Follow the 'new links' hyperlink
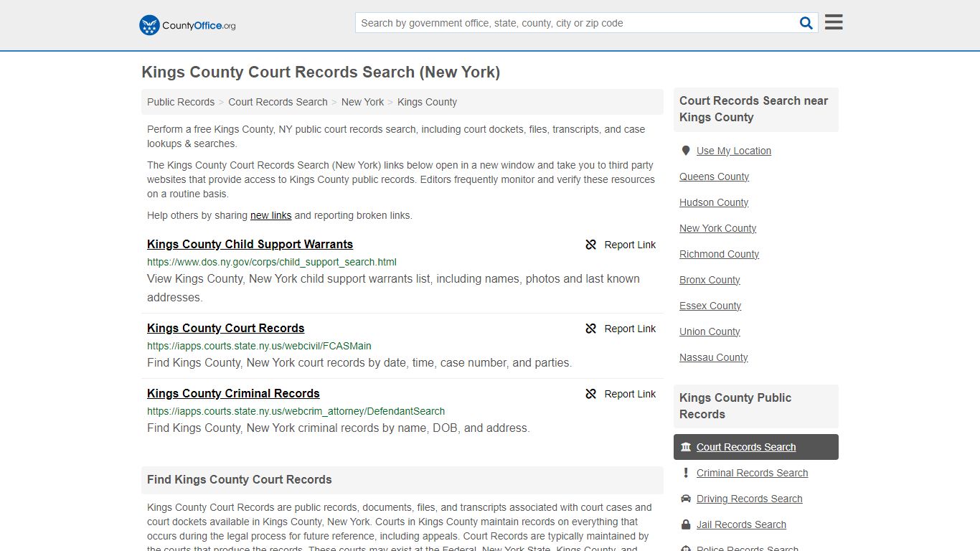Viewport: 980px width, 551px height. pyautogui.click(x=270, y=215)
